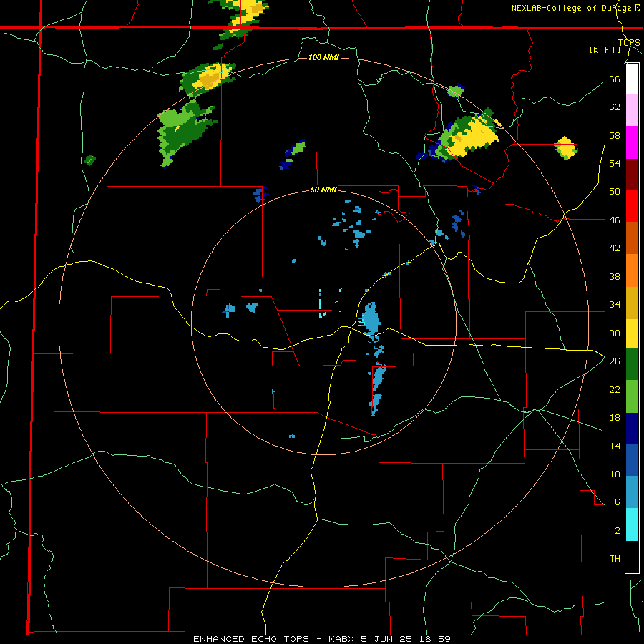Screen dimensions: 644x644
Task: Pick the light blue legend swatch
Action: [632, 492]
